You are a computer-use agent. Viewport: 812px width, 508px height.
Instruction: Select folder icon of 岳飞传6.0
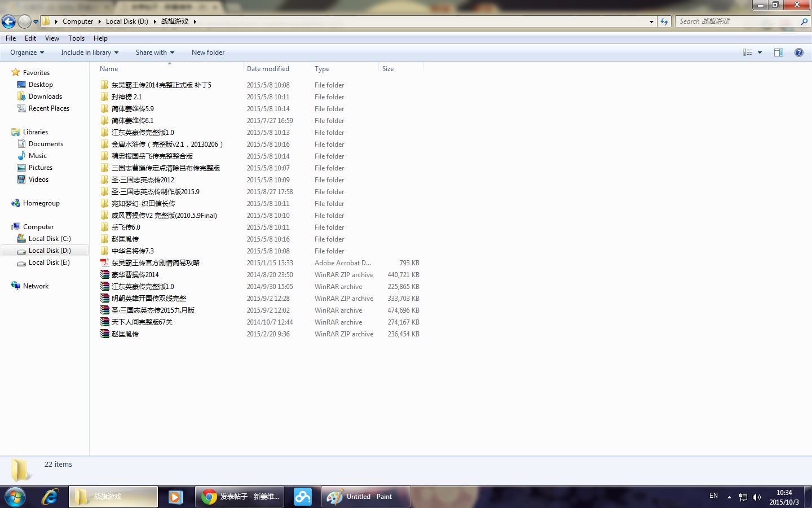click(105, 227)
